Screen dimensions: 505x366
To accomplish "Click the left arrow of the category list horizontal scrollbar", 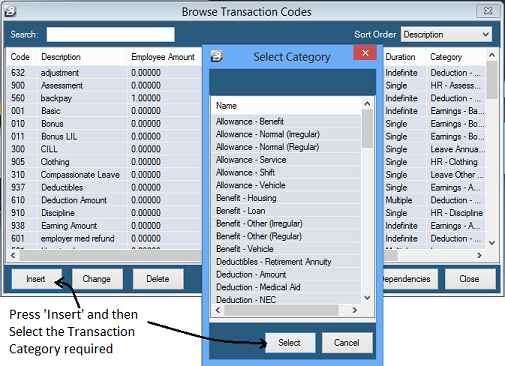I will coord(218,310).
